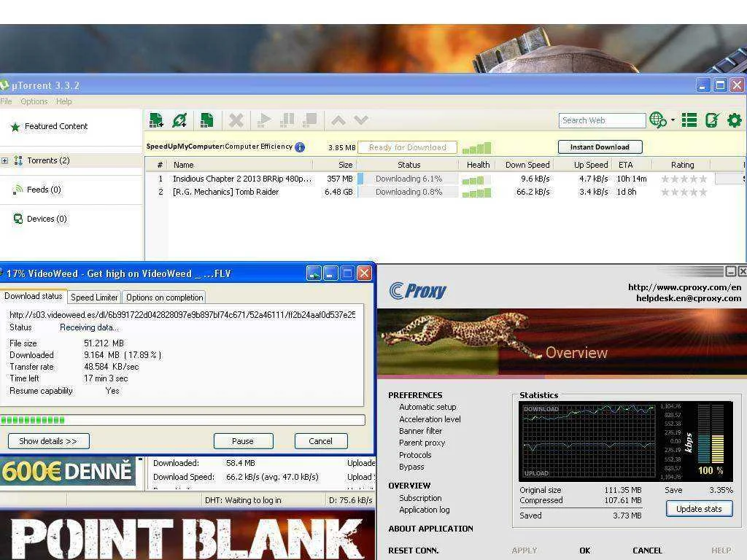Open the uTorrent File menu
This screenshot has height=560, width=747.
pyautogui.click(x=6, y=101)
